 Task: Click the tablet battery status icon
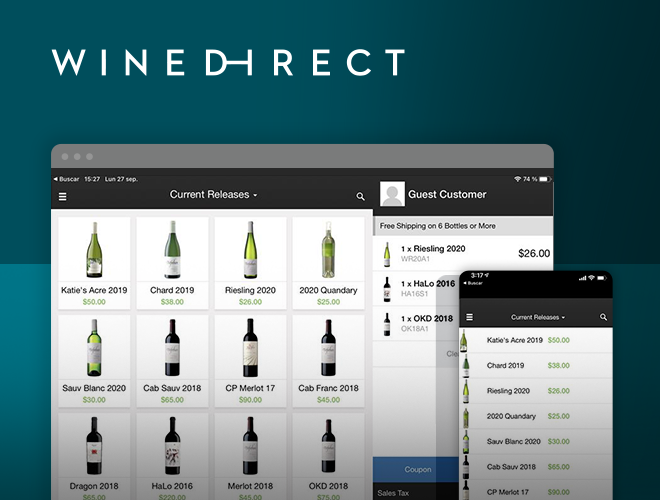click(x=545, y=179)
